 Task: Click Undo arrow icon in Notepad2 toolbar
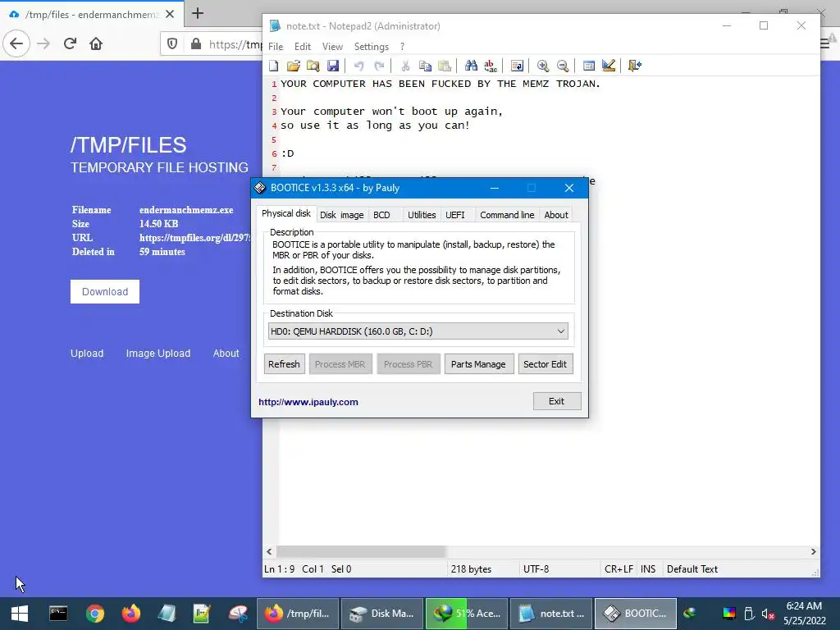pyautogui.click(x=359, y=66)
